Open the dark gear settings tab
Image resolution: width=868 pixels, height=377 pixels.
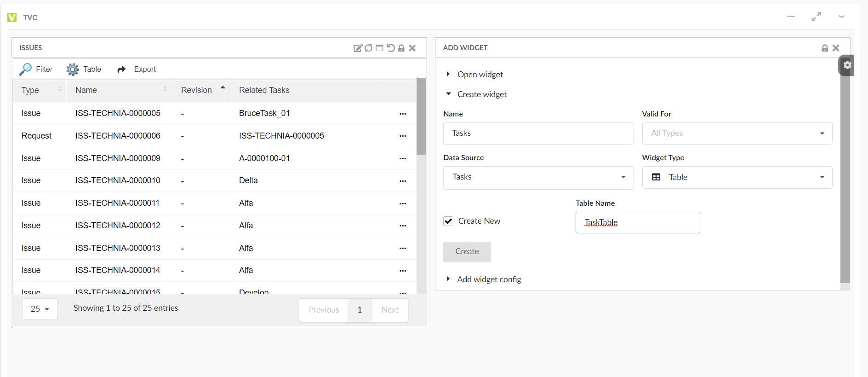pyautogui.click(x=847, y=65)
